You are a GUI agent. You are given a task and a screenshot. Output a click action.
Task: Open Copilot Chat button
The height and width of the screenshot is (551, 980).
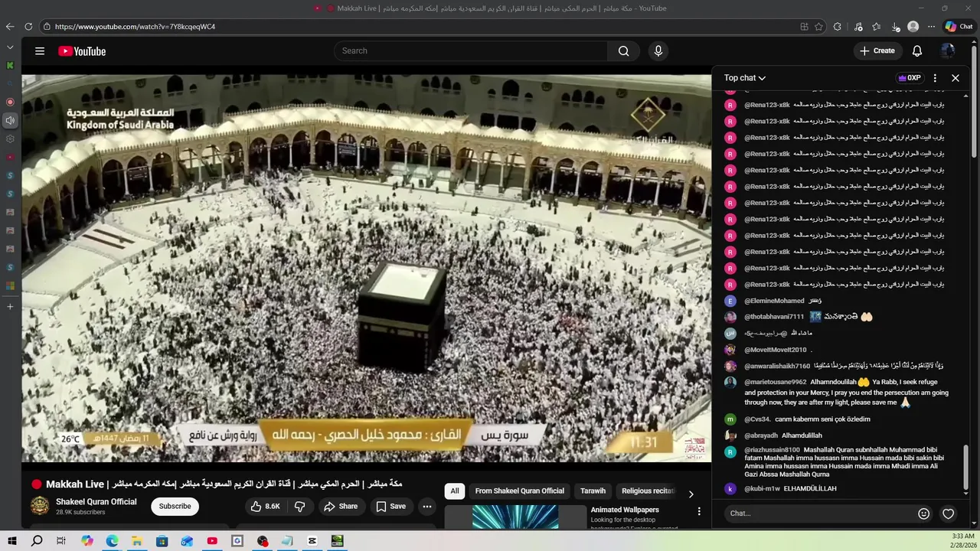(959, 26)
